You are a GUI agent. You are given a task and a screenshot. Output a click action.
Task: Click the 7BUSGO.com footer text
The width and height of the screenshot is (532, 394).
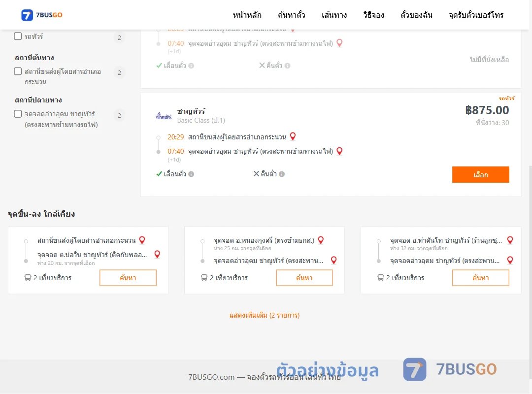point(265,377)
